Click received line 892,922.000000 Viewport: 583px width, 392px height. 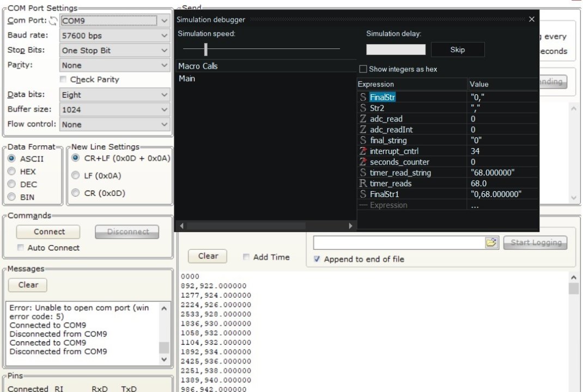214,286
